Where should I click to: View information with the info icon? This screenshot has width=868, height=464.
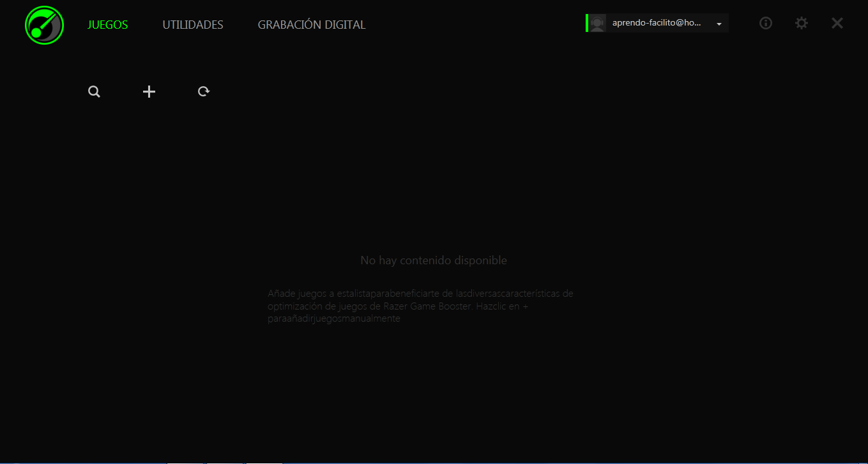click(x=766, y=23)
